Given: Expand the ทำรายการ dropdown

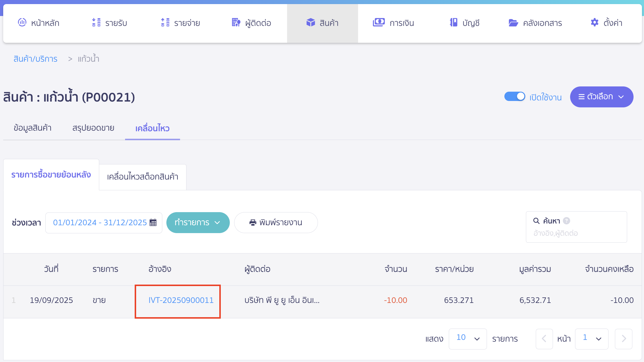Looking at the screenshot, I should click(x=198, y=223).
